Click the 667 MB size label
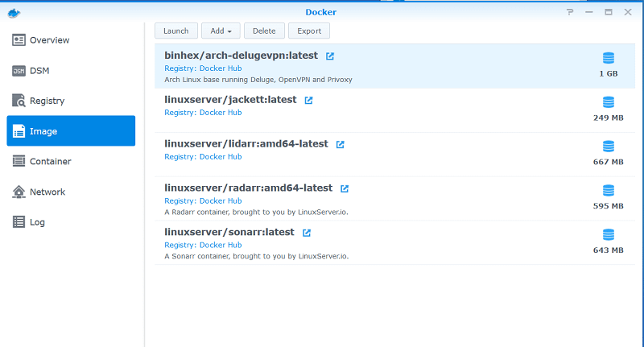644x347 pixels. click(x=609, y=162)
